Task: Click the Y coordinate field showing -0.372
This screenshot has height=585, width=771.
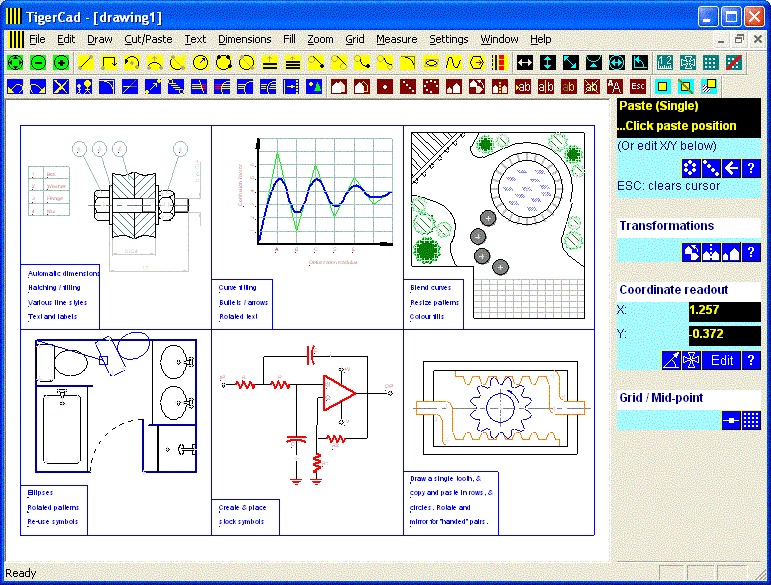Action: pos(724,335)
